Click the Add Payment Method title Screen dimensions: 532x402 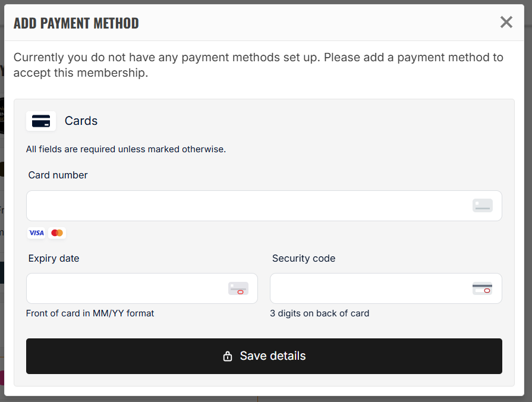point(76,23)
